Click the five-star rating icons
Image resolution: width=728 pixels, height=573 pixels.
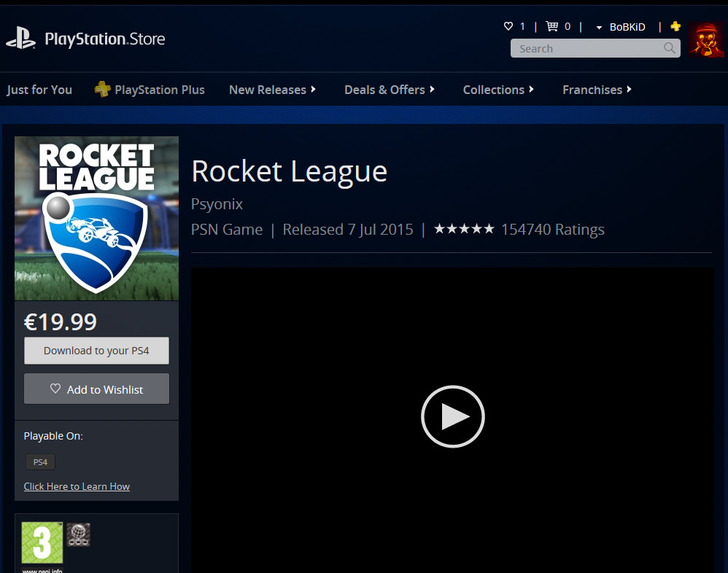[464, 229]
